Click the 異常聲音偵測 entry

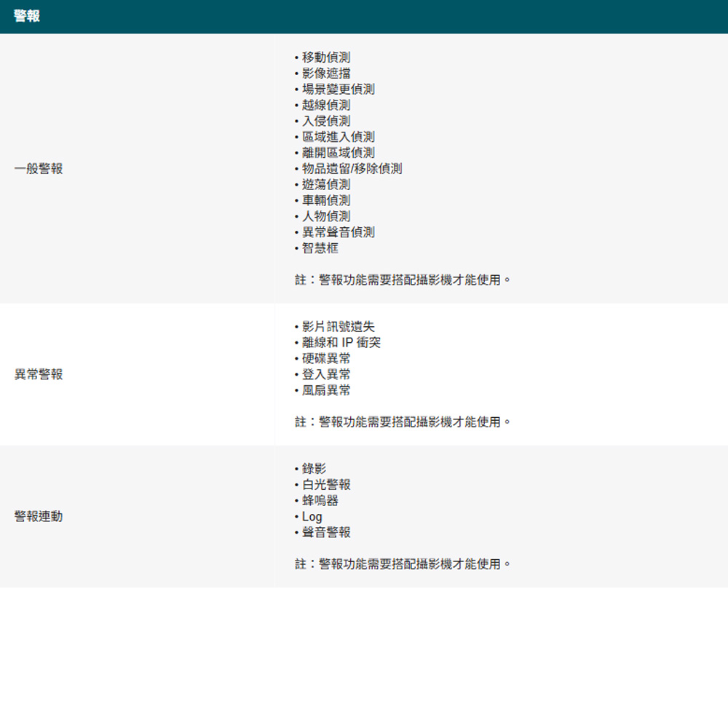pyautogui.click(x=338, y=232)
